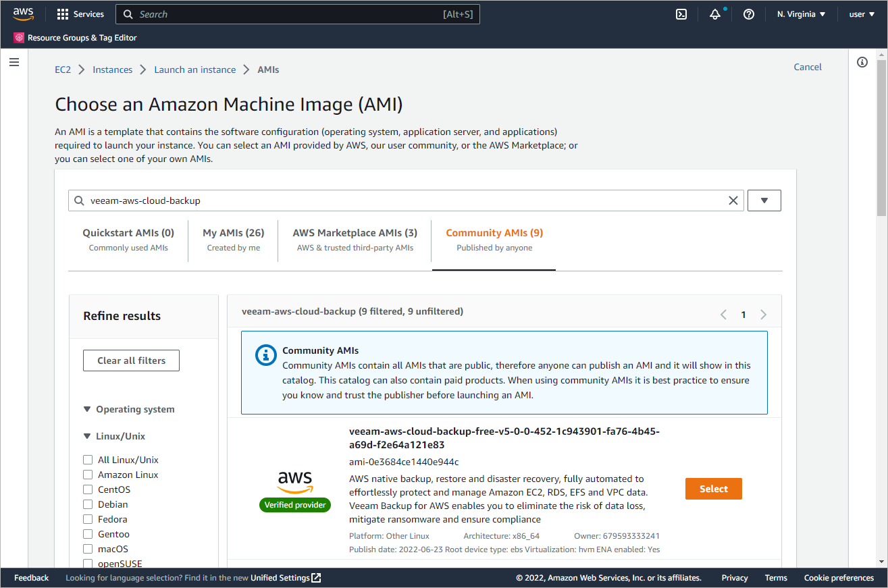Click the Clear all filters button
This screenshot has width=888, height=588.
(131, 360)
